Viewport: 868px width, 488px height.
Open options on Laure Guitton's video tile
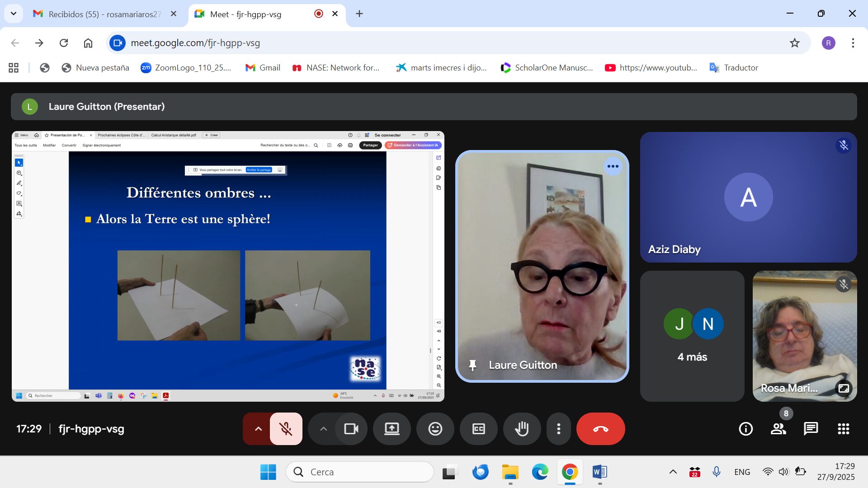click(613, 166)
